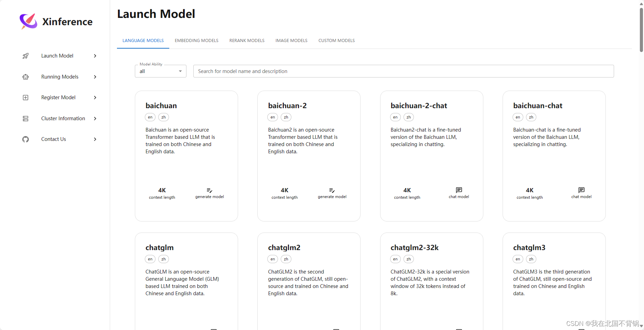Focus the model name search field
Screen dimensions: 644x330
404,71
